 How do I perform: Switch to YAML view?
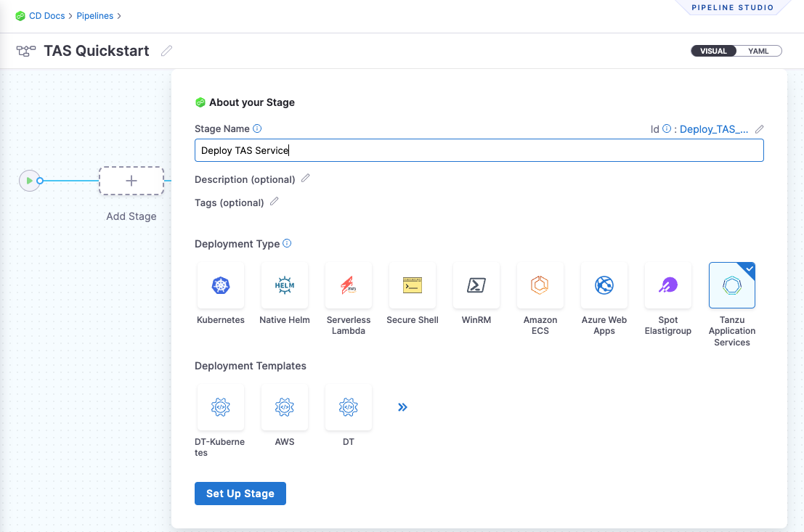tap(758, 51)
